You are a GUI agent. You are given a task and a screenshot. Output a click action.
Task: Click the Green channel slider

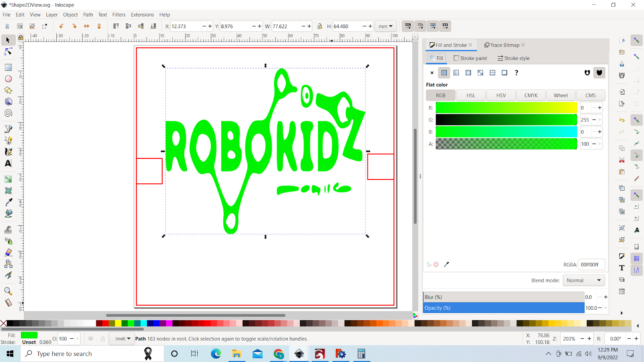pyautogui.click(x=506, y=120)
